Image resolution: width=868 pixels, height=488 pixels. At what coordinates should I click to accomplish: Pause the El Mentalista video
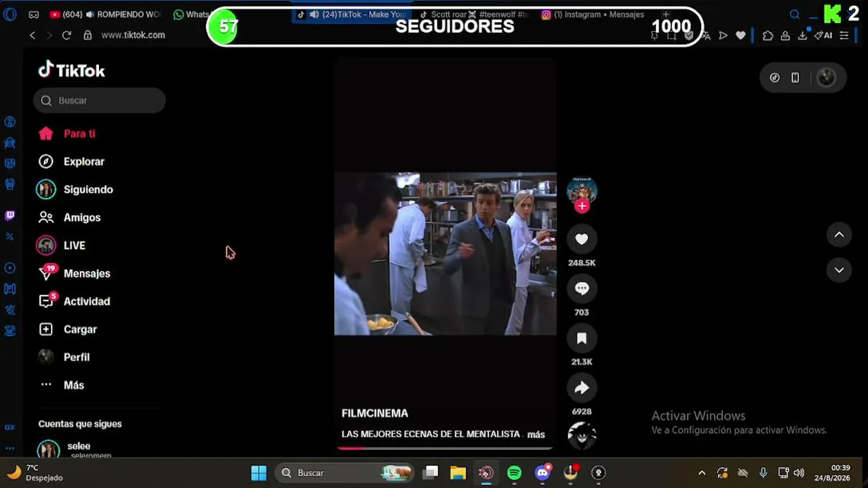pos(446,253)
